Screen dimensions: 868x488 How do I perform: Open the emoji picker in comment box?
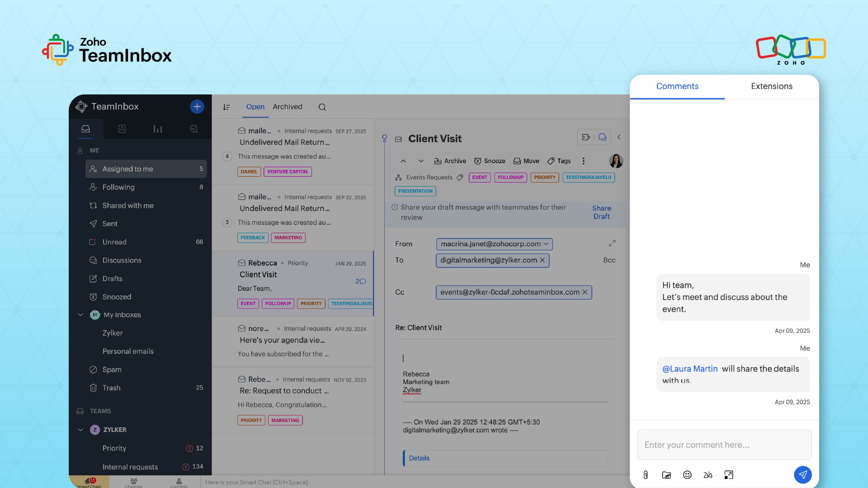coord(687,475)
